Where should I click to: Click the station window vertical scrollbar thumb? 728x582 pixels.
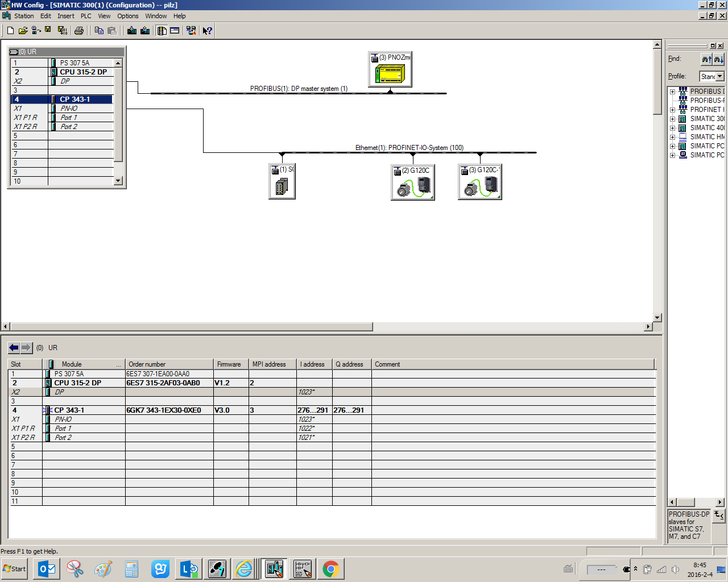(657, 81)
